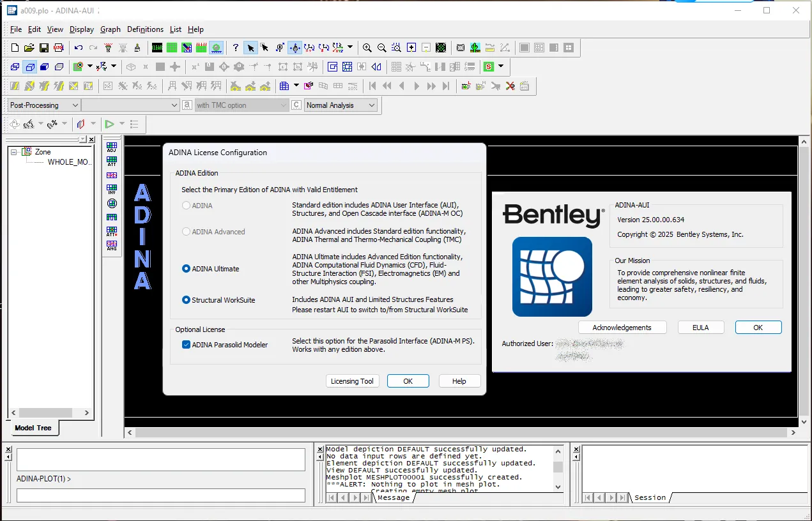Click the Acknowledgements button
812x521 pixels.
pyautogui.click(x=622, y=328)
